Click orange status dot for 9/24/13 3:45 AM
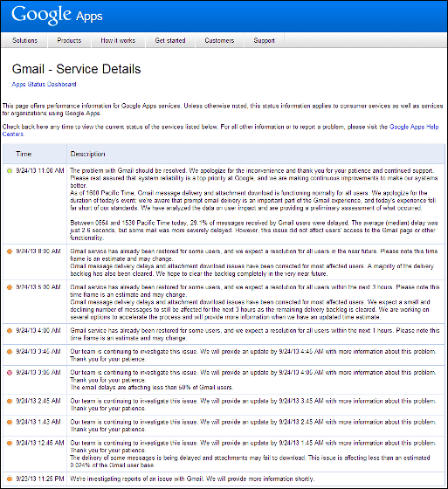 click(x=10, y=351)
